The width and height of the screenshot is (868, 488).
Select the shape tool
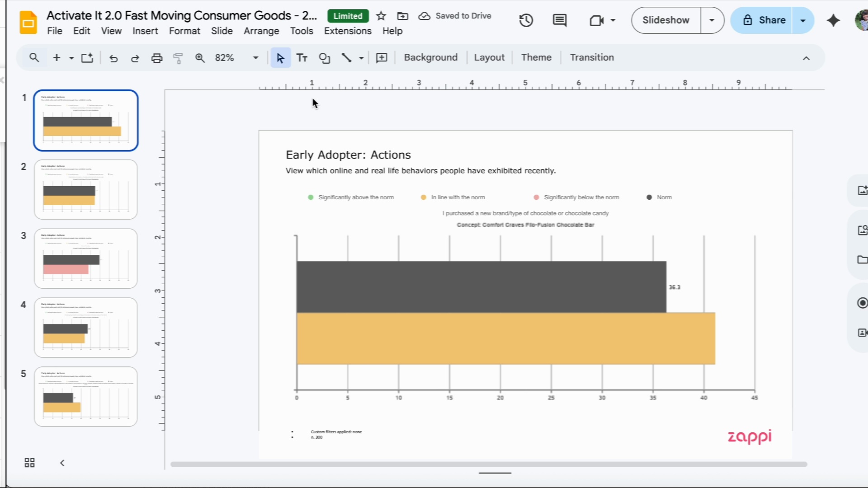pyautogui.click(x=324, y=58)
